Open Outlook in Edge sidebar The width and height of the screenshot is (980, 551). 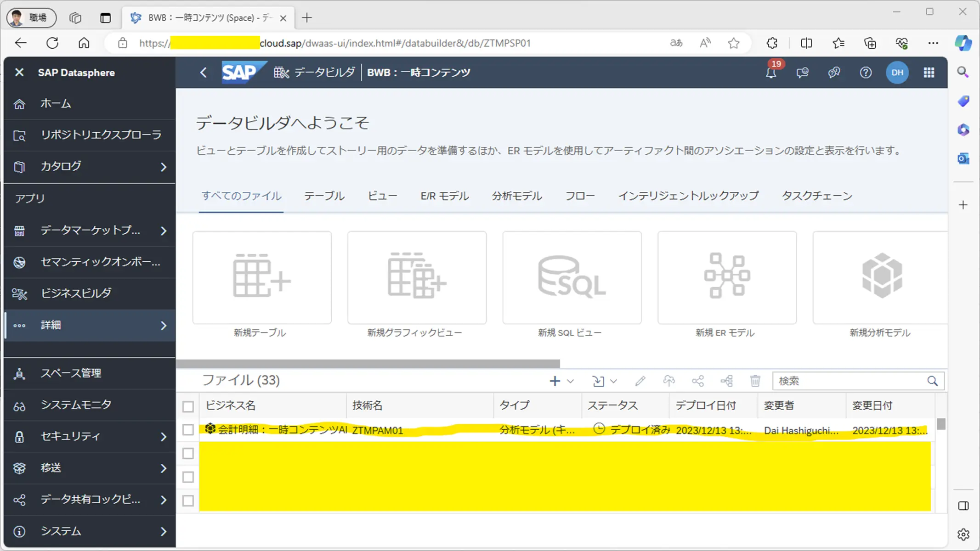963,159
